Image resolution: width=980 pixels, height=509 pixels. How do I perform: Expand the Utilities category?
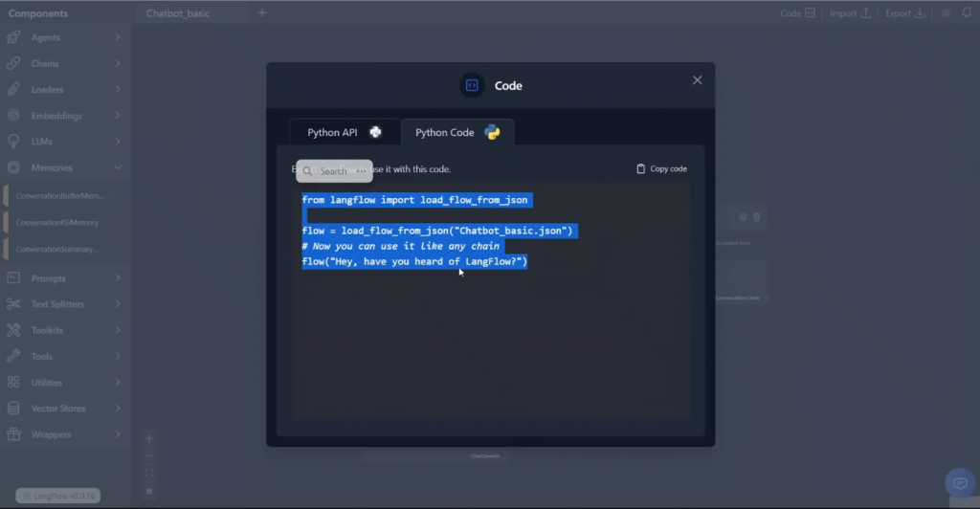point(64,382)
